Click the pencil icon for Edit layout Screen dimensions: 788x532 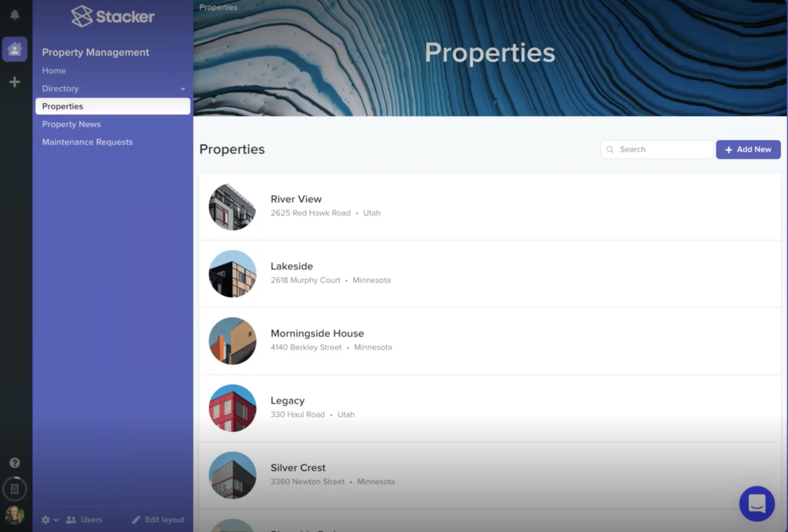point(136,519)
